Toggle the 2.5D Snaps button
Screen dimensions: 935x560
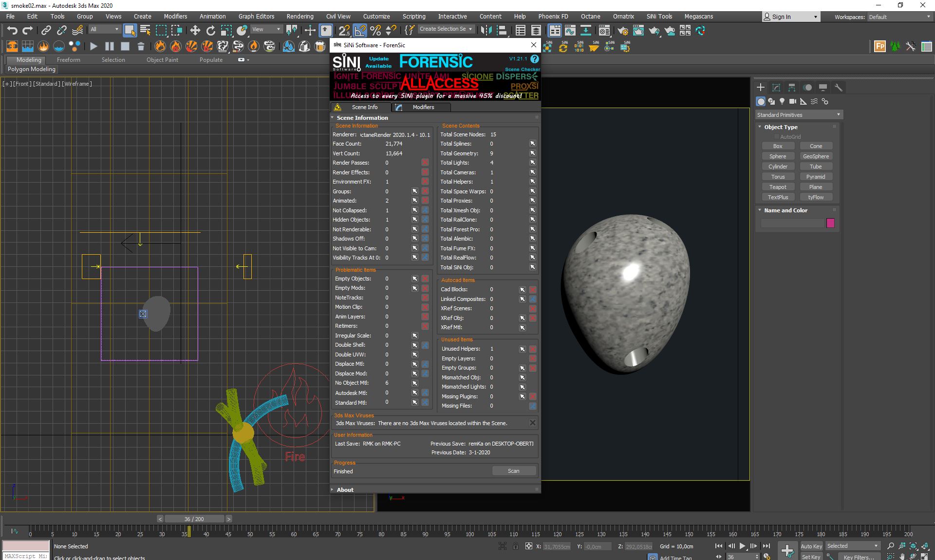[x=344, y=31]
